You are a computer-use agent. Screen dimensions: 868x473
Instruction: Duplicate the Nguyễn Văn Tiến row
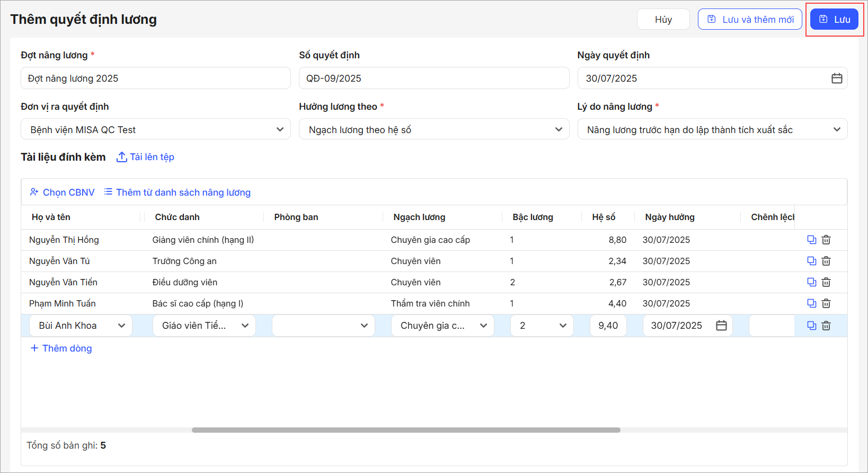(x=811, y=282)
